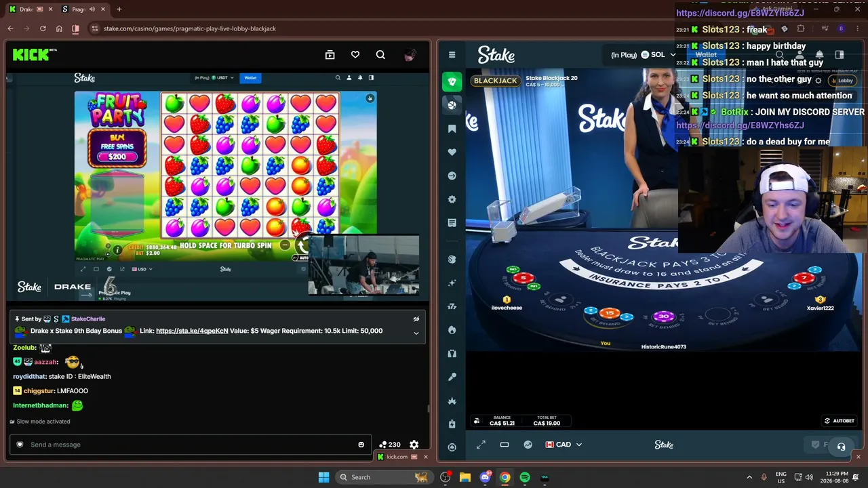This screenshot has height=488, width=868.
Task: Open the browser home page button
Action: click(x=59, y=28)
